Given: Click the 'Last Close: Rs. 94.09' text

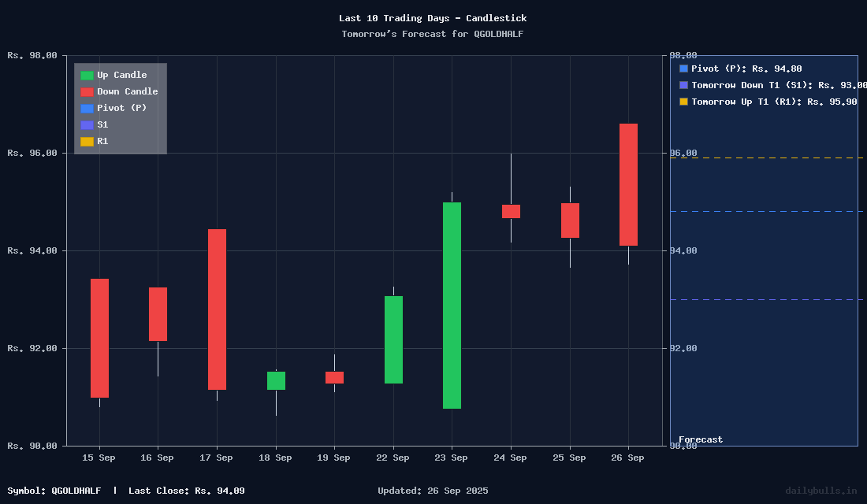Looking at the screenshot, I should 187,491.
